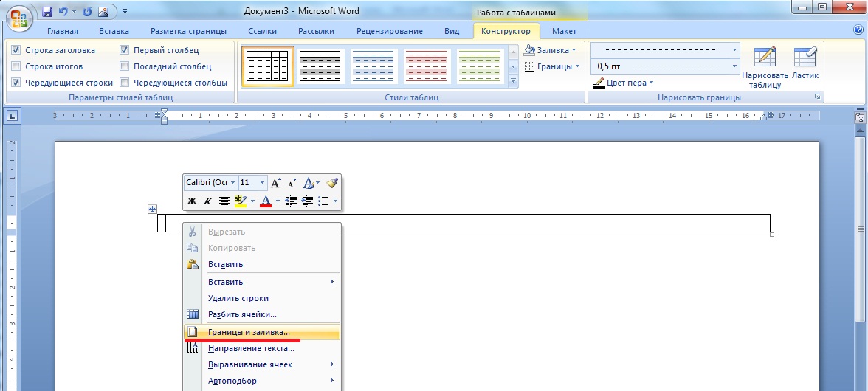868x391 pixels.
Task: Select the Eraser (Ластик) tool
Action: pyautogui.click(x=805, y=63)
